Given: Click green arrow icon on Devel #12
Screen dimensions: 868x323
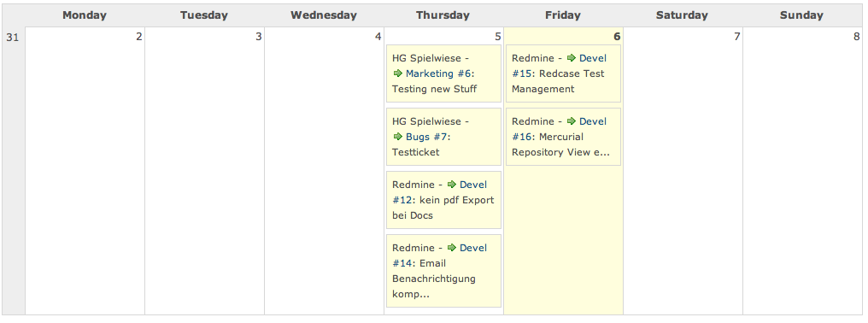Looking at the screenshot, I should (x=452, y=184).
